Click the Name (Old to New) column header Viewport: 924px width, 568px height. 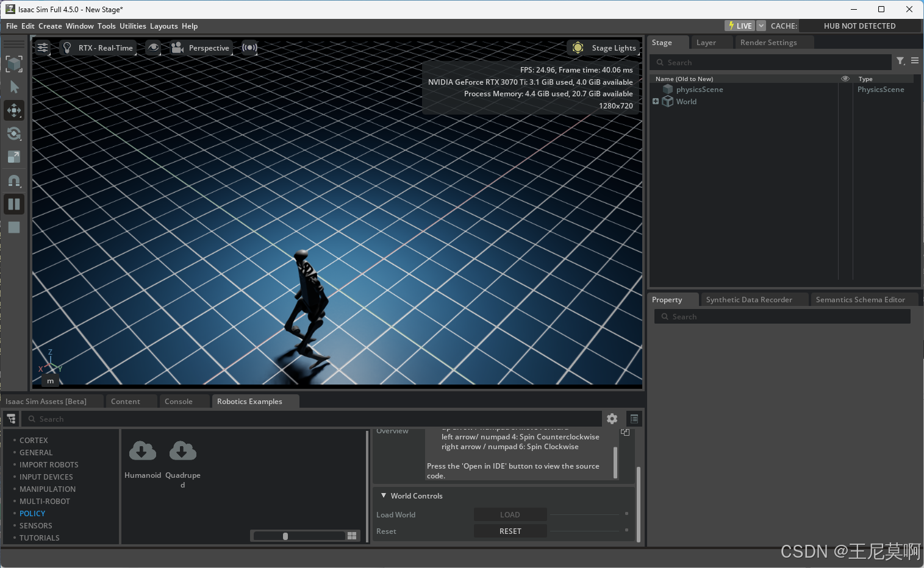point(684,79)
